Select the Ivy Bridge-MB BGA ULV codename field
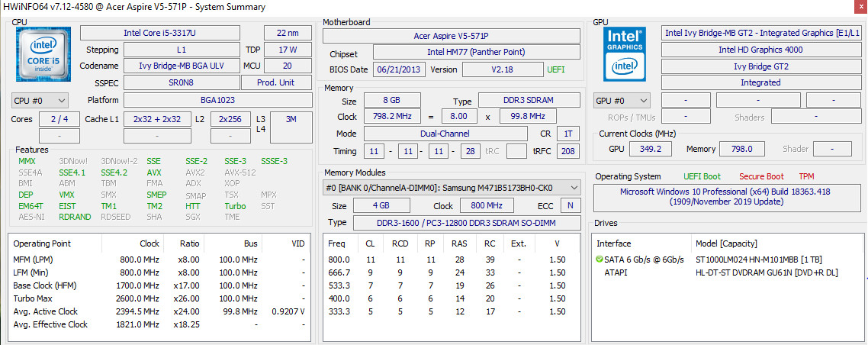The width and height of the screenshot is (868, 345). pos(182,66)
